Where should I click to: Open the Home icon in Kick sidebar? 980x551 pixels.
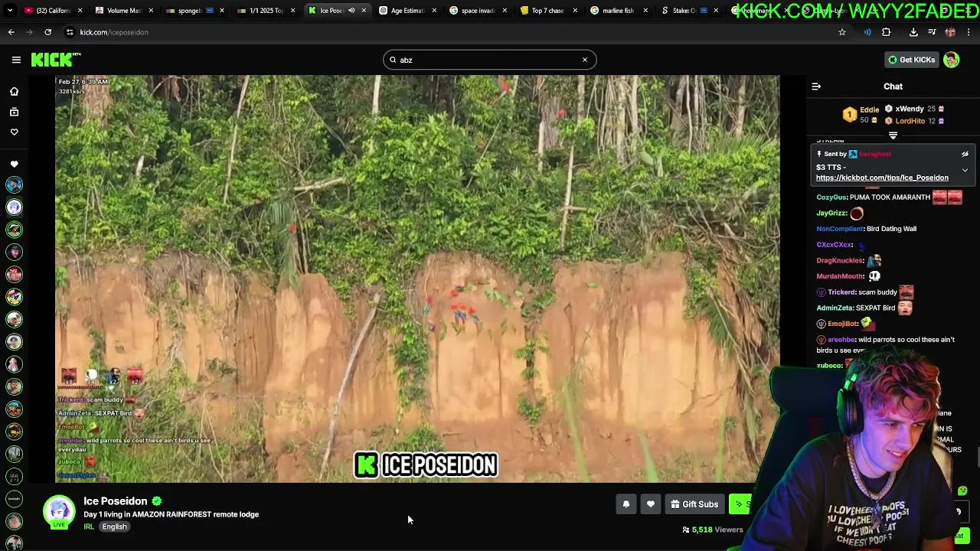14,92
